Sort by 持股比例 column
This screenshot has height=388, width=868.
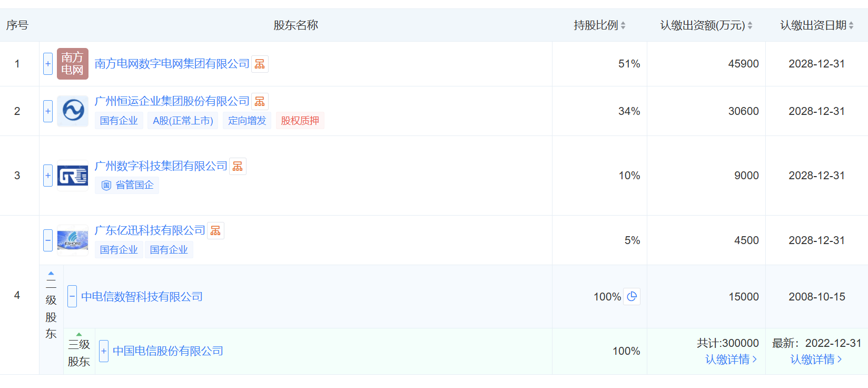(623, 25)
